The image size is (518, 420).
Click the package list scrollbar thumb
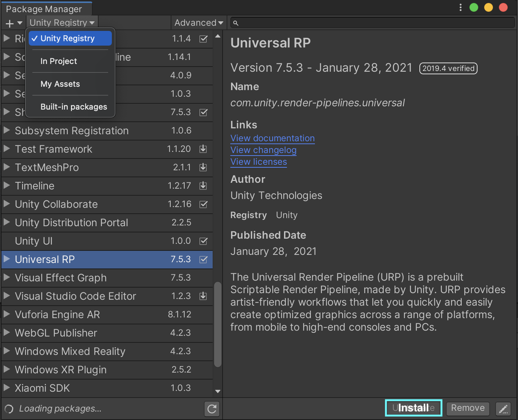[218, 324]
